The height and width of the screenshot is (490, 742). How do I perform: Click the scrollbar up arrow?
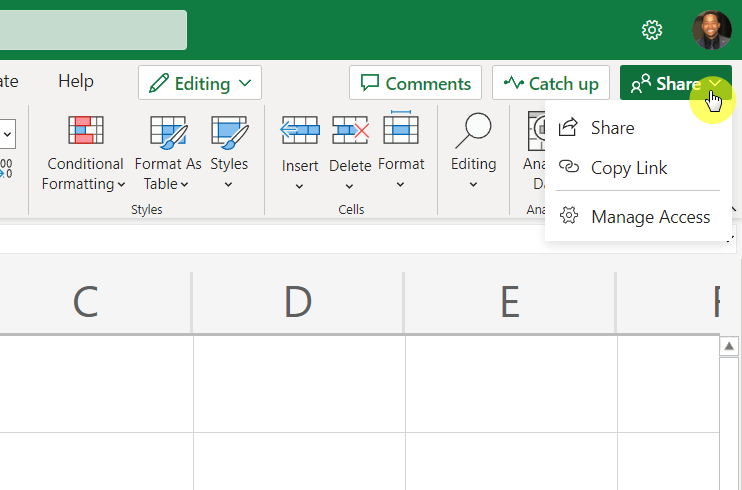click(729, 346)
